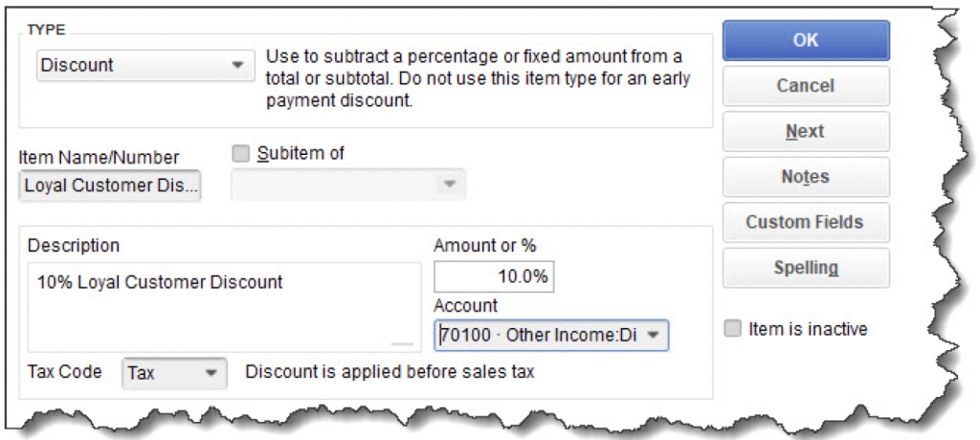Click the OK button
Viewport: 980px width, 440px height.
click(x=806, y=40)
